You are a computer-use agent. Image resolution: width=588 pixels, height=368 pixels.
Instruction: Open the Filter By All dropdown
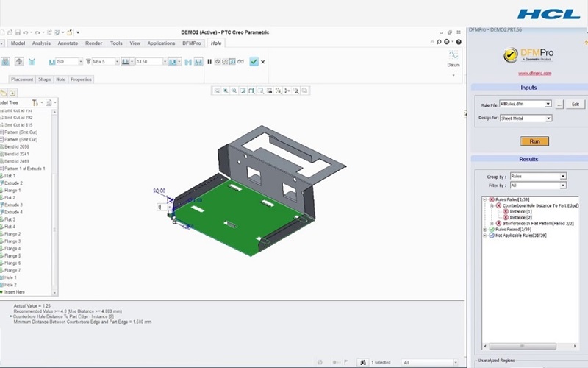[x=563, y=185]
